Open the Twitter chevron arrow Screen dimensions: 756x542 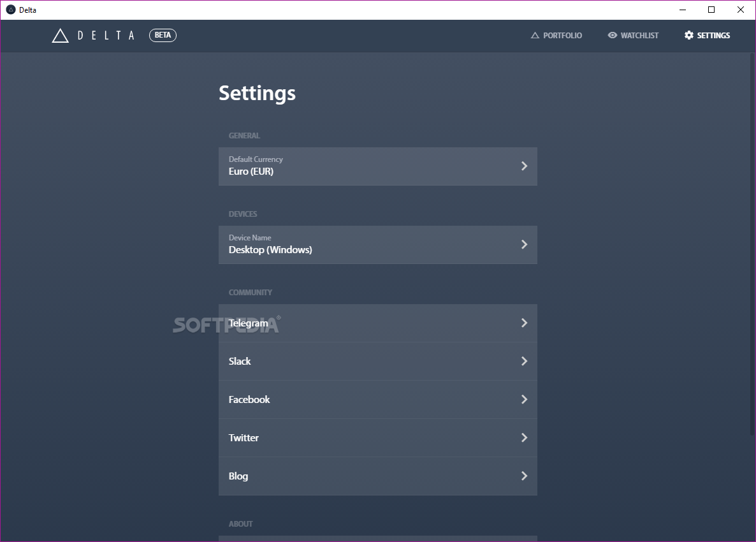pos(524,438)
